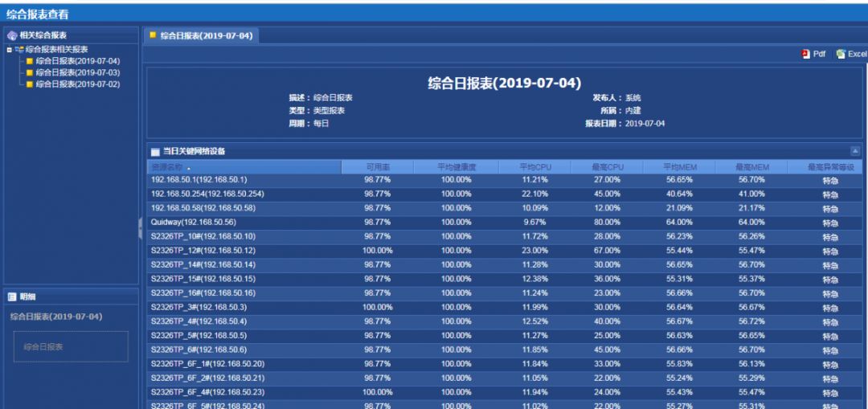Sort table by 平均CPU column header
868x409 pixels.
pos(534,167)
